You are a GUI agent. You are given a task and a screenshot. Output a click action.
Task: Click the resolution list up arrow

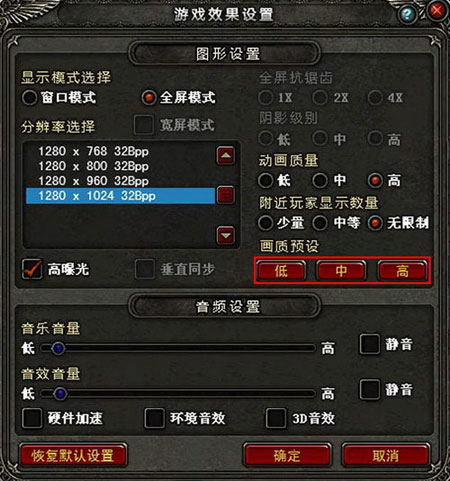[226, 155]
